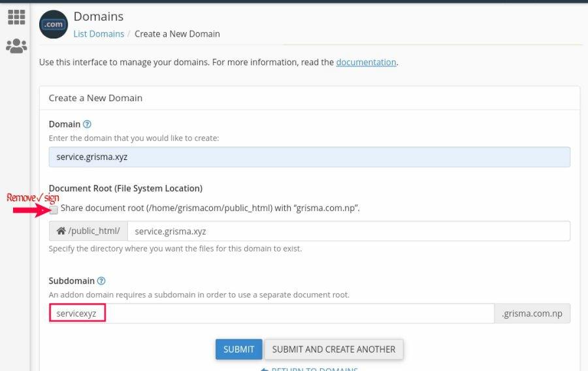Open the User Manager people icon
Image resolution: width=588 pixels, height=371 pixels.
(16, 46)
